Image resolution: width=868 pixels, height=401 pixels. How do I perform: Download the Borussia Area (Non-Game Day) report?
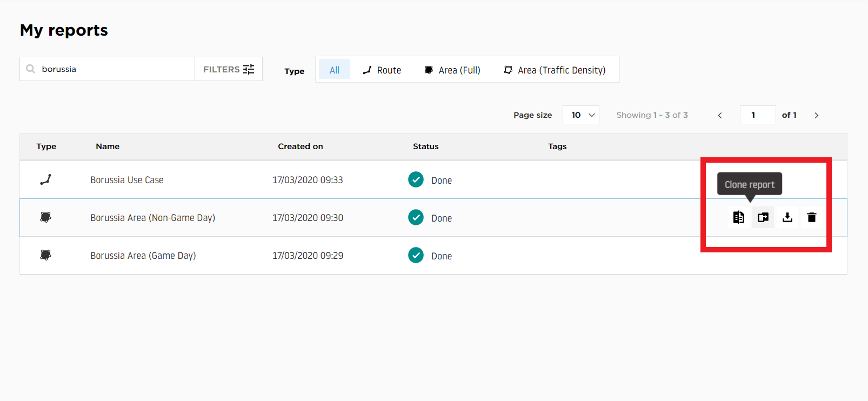(x=787, y=217)
